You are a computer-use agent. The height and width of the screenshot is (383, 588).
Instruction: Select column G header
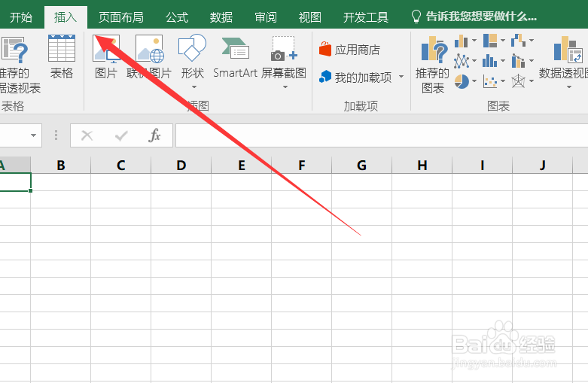(x=362, y=166)
